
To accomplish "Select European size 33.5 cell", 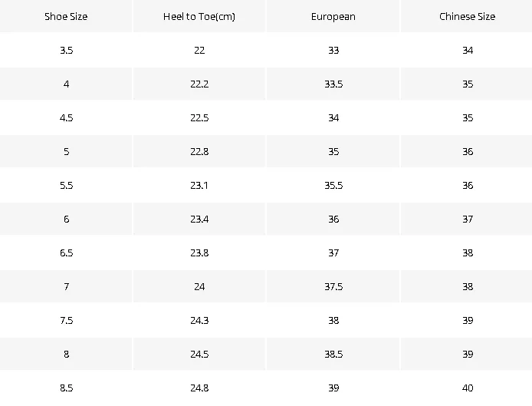I will 333,84.
